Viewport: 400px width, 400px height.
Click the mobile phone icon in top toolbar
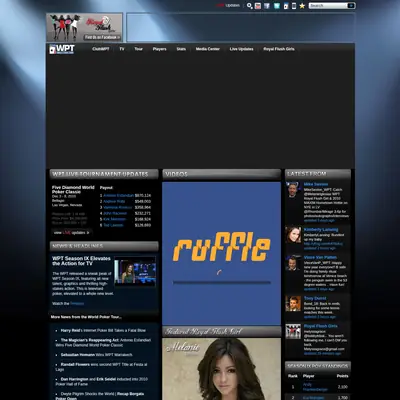pos(294,6)
